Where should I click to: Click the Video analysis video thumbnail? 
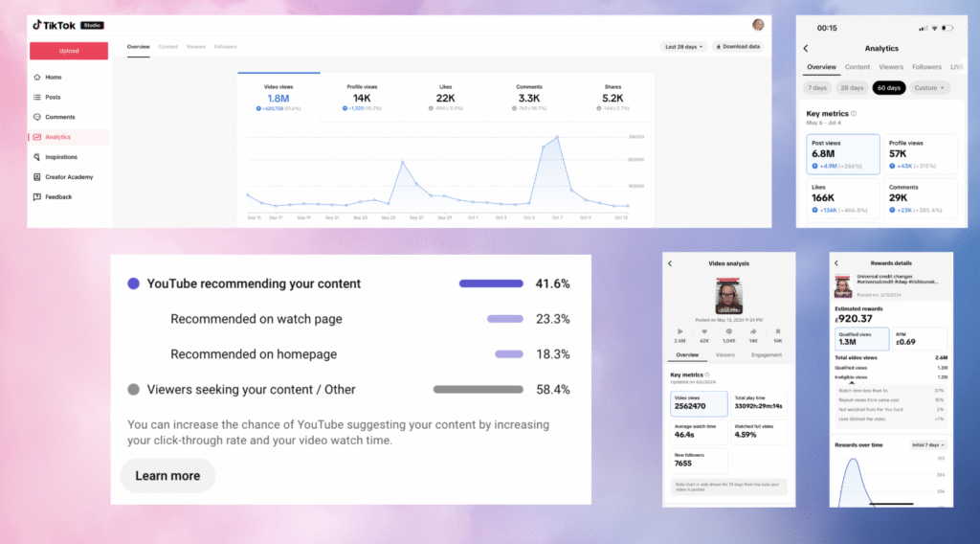(x=728, y=296)
